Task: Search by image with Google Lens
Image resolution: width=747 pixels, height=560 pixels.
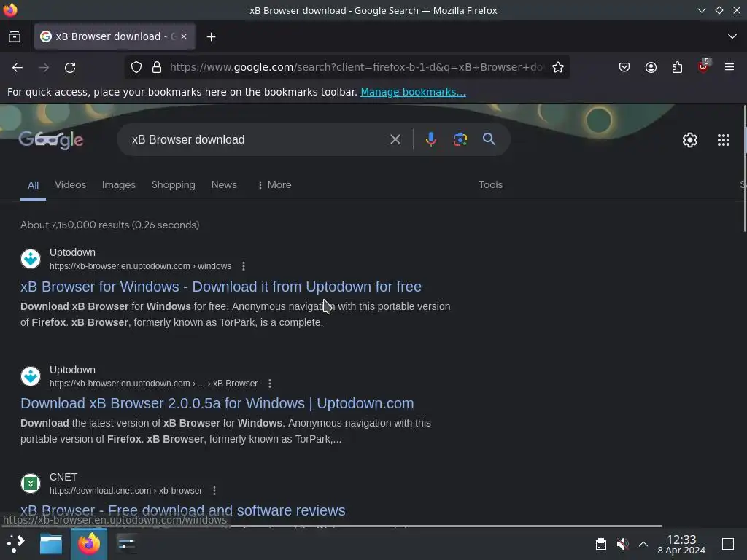Action: tap(460, 139)
